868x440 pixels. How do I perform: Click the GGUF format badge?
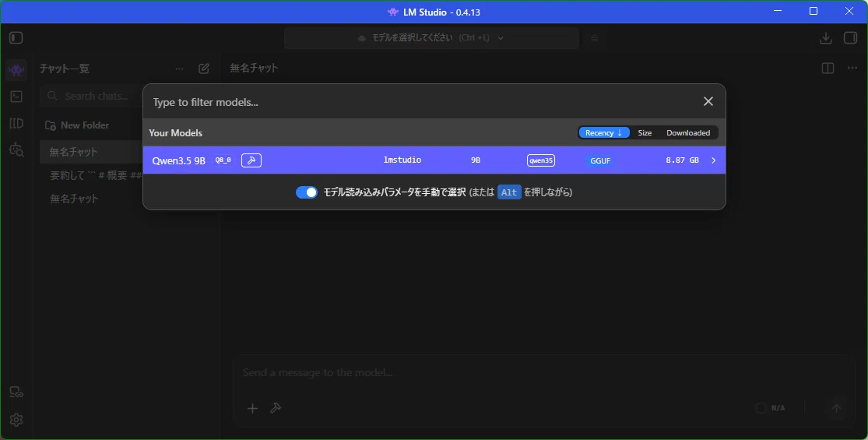(x=600, y=160)
